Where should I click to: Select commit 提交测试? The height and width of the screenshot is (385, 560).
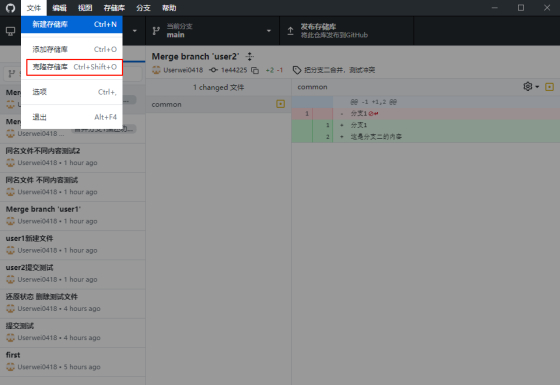pos(72,332)
